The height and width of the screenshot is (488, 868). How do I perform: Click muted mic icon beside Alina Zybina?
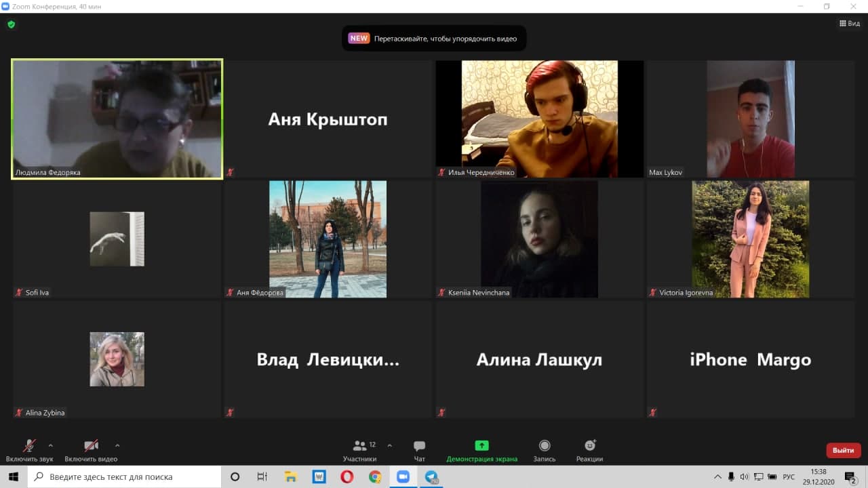19,412
